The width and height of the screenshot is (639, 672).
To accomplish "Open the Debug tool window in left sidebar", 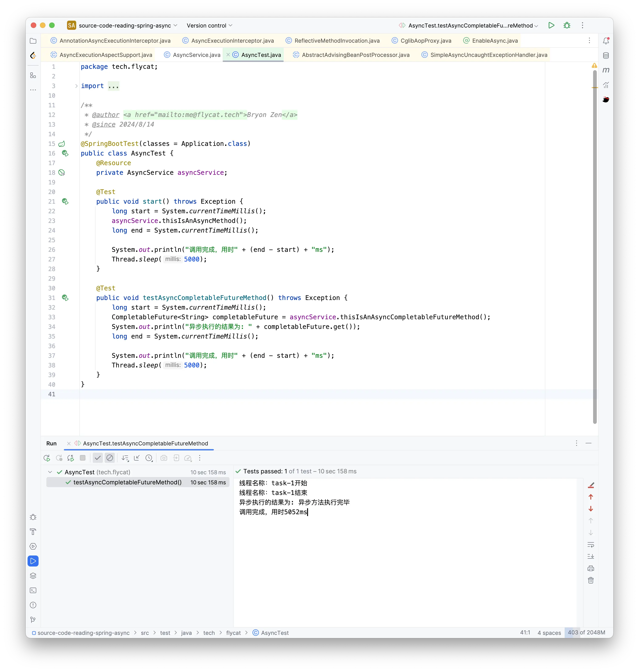I will 33,517.
